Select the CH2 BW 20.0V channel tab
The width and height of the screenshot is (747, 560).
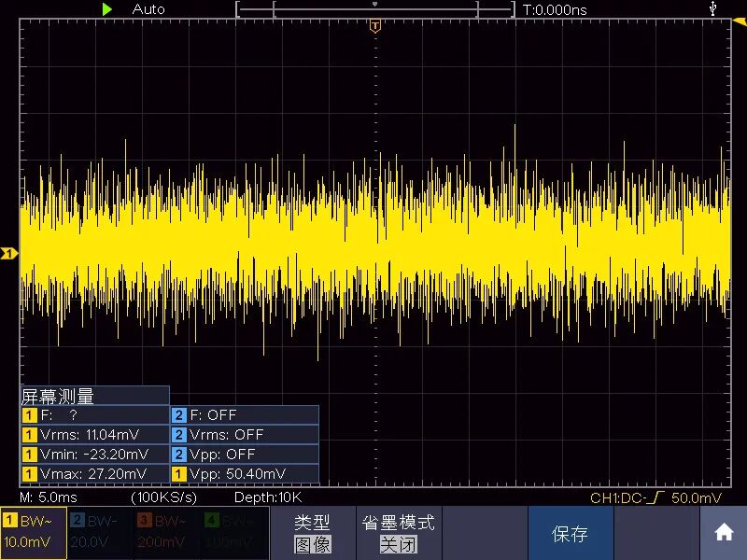click(101, 532)
